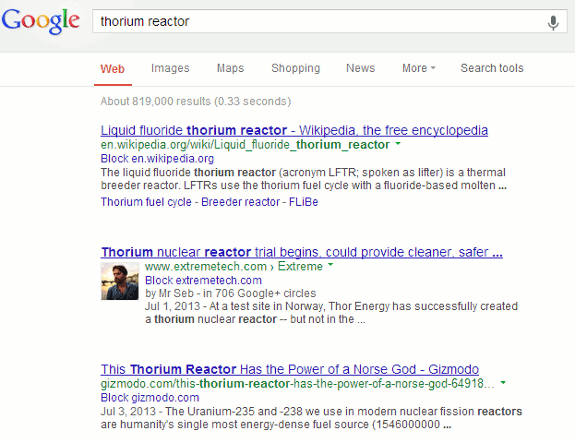Screen dimensions: 575x443
Task: Switch to the Maps tab
Action: coord(230,68)
